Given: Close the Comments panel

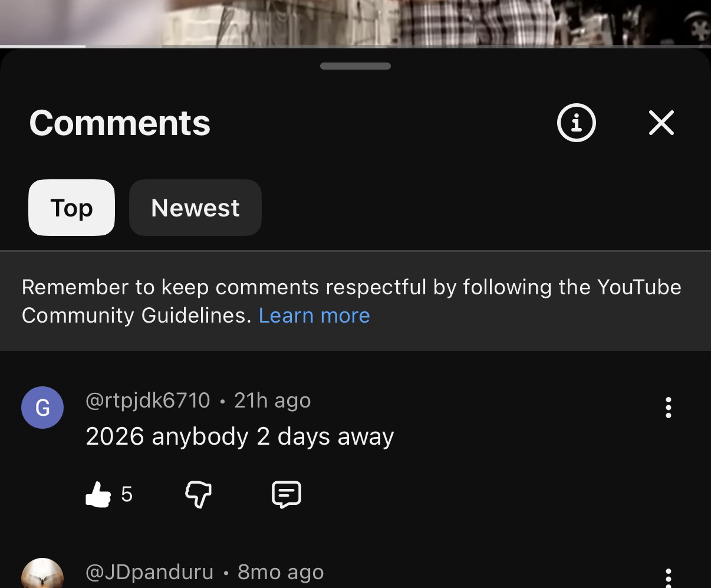Looking at the screenshot, I should coord(661,123).
